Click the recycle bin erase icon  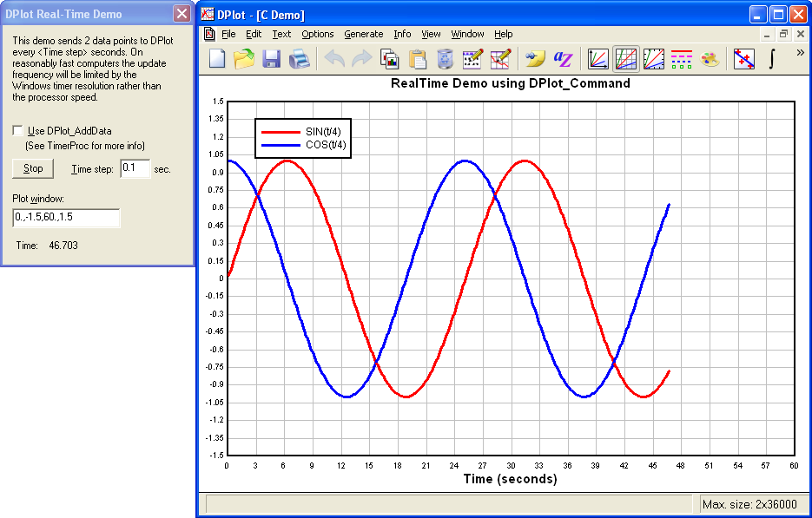tap(445, 58)
